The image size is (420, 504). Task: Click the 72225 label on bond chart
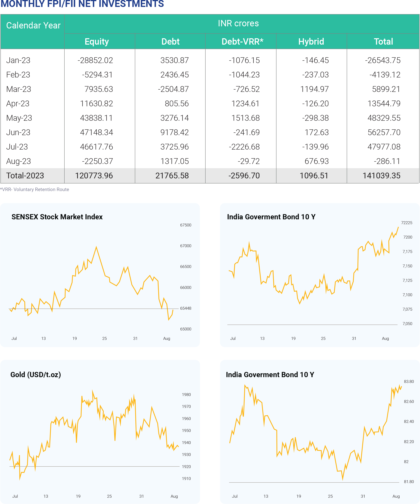[x=407, y=223]
